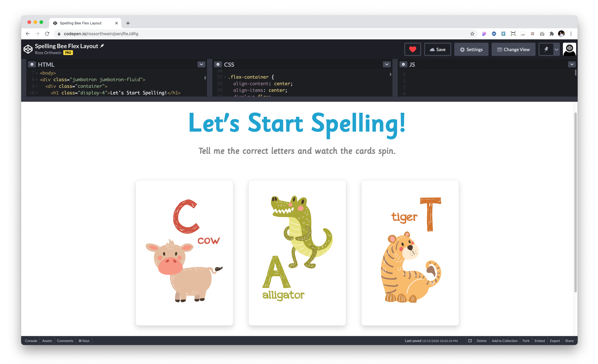Pin the pen with pushpin icon

tap(546, 50)
